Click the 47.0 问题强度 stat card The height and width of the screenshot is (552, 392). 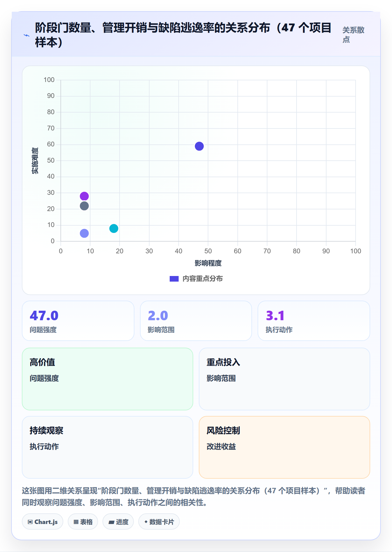coord(78,321)
